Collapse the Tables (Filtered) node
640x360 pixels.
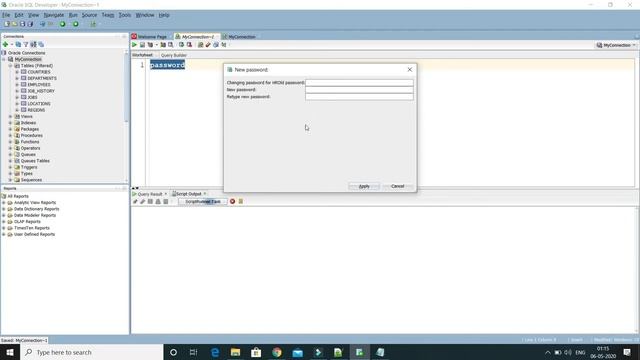(11, 66)
